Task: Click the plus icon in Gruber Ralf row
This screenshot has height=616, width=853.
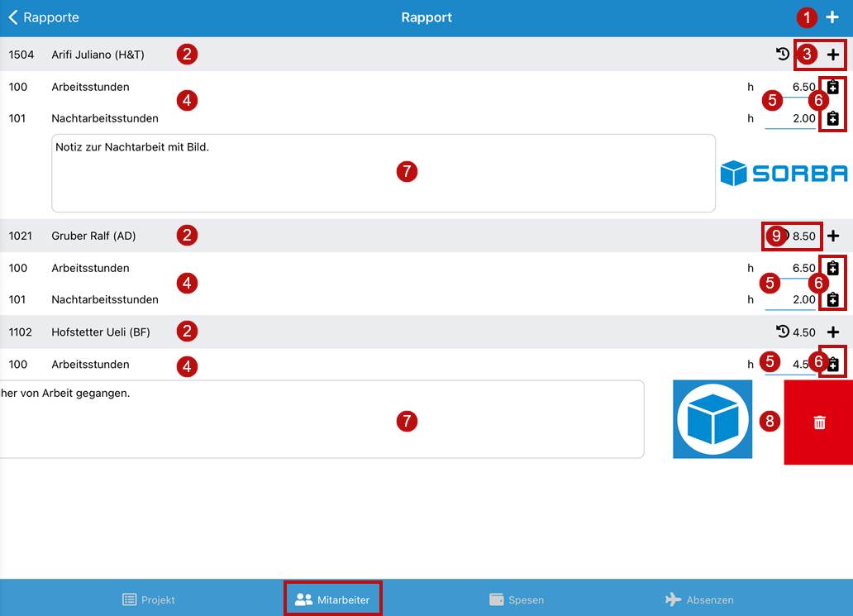Action: [832, 236]
